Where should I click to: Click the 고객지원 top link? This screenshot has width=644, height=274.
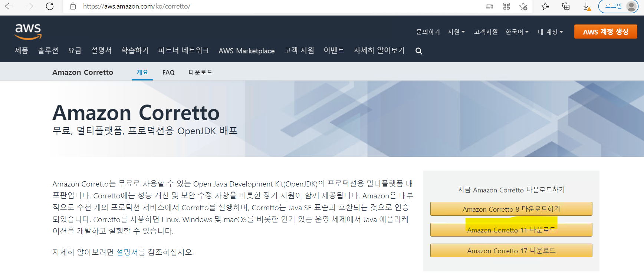click(486, 32)
